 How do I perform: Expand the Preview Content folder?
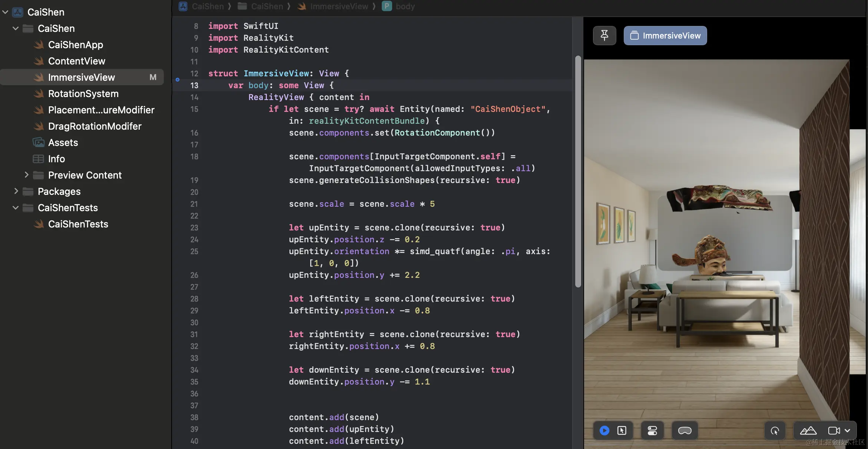(26, 175)
